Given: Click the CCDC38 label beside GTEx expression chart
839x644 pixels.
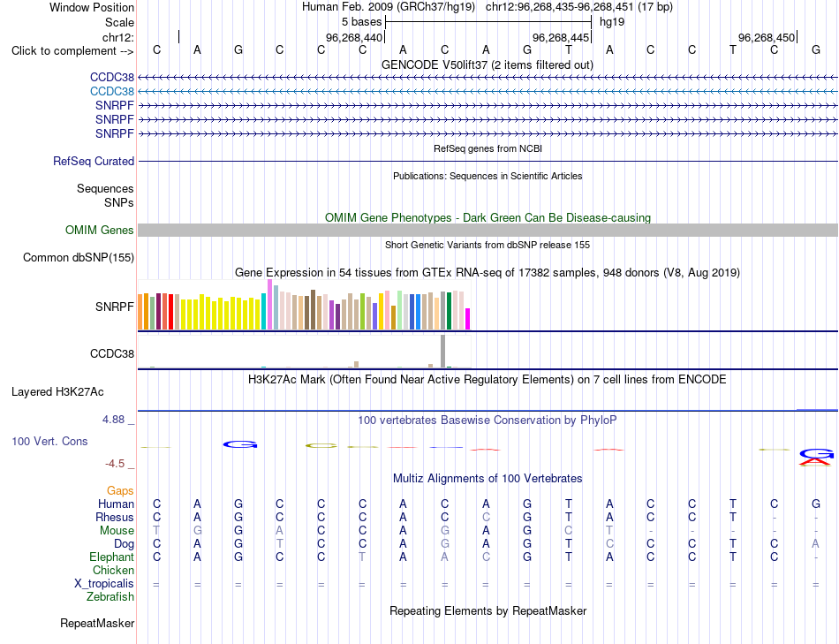Looking at the screenshot, I should pos(112,354).
